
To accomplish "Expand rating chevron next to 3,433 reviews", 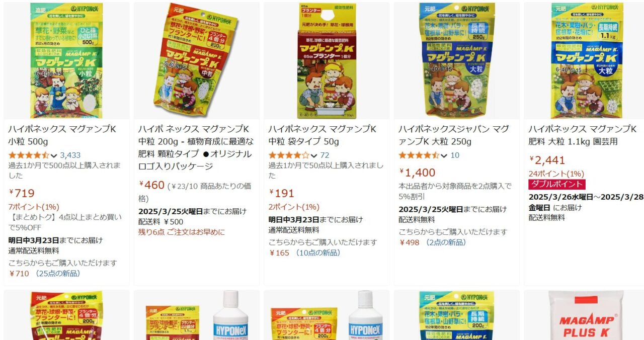I will click(x=54, y=155).
